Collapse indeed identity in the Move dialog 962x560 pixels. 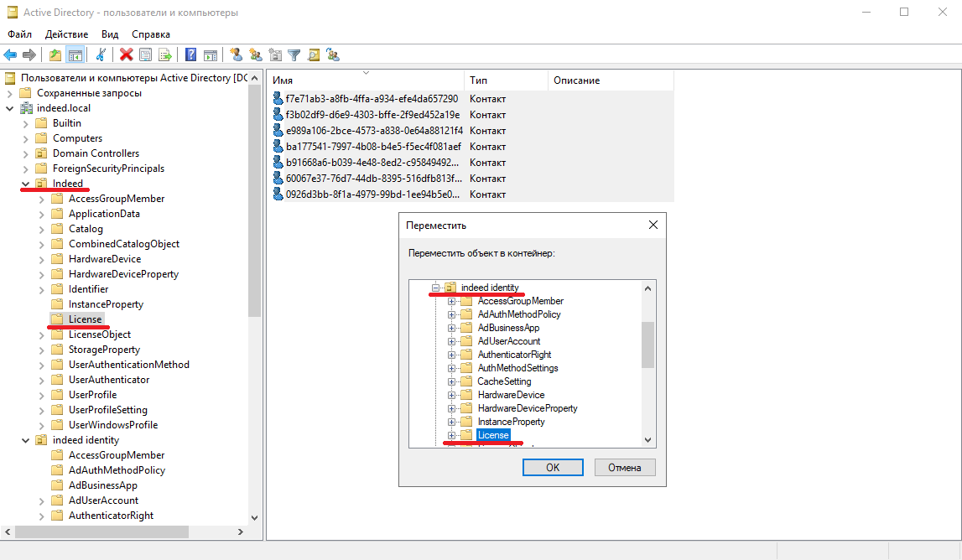[x=436, y=288]
